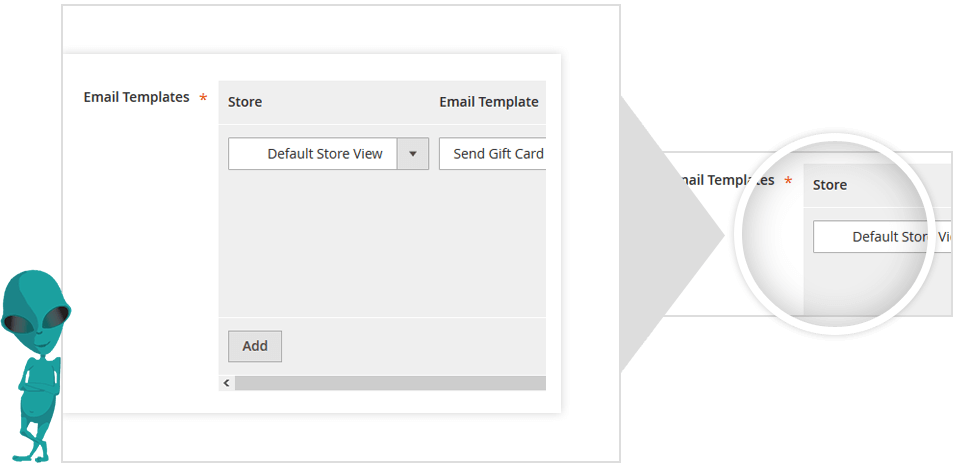Screen dimensions: 957x466
Task: Click the red asterisk in the magnified view
Action: click(x=788, y=182)
